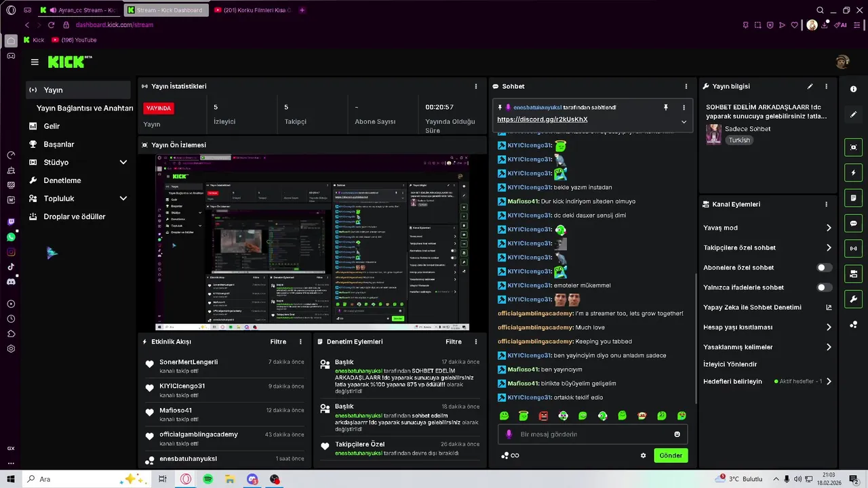Open Hedefleri belirleyin goals arrow
Image resolution: width=868 pixels, height=488 pixels.
829,382
